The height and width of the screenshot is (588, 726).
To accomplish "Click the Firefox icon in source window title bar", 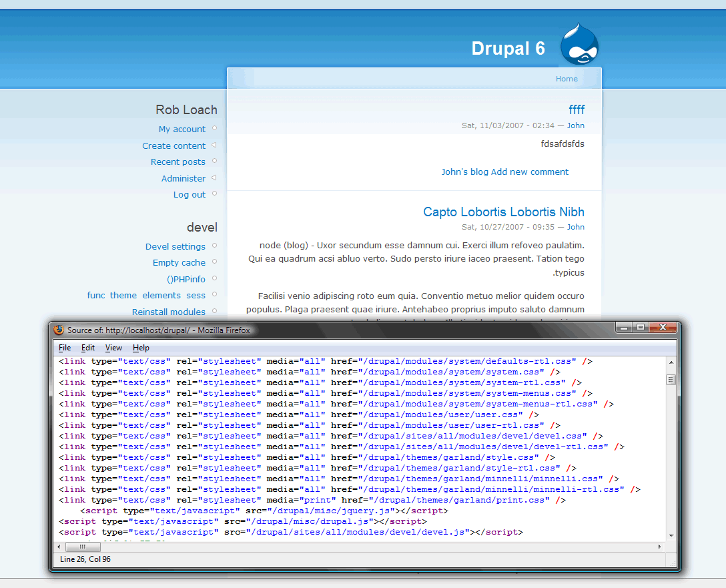I will (59, 330).
